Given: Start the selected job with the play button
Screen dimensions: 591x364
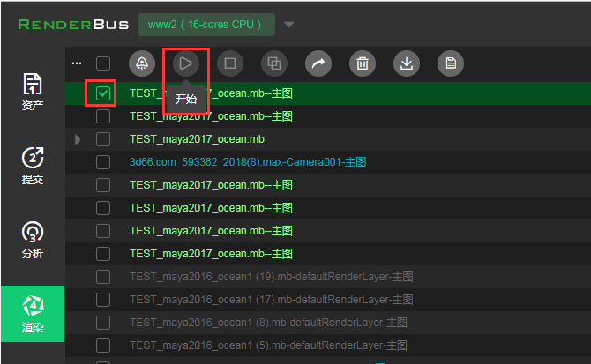Looking at the screenshot, I should (x=186, y=63).
